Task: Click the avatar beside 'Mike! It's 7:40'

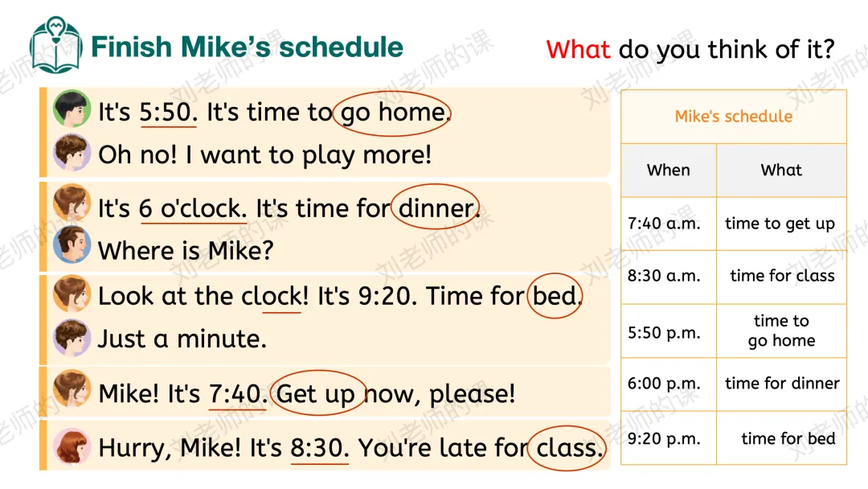Action: click(72, 388)
